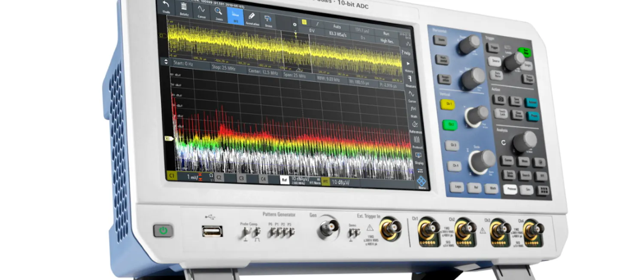
Task: Toggle the Ch 3 hardware key
Action: click(452, 145)
